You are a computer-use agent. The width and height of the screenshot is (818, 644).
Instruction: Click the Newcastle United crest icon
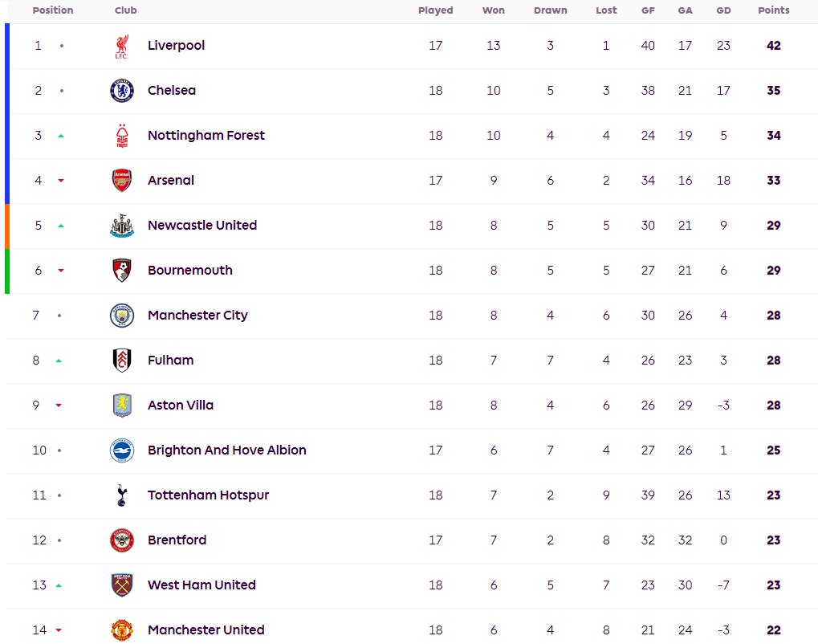[x=122, y=226]
